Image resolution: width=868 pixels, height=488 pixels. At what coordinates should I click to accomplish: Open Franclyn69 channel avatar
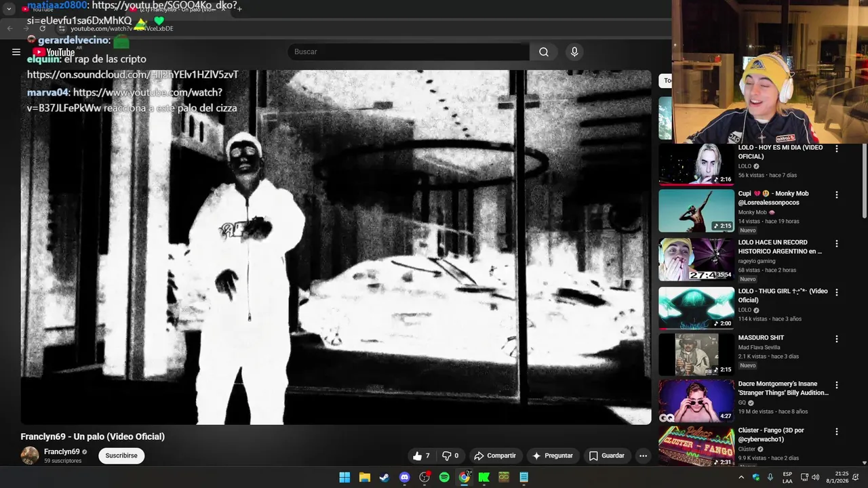click(x=30, y=455)
